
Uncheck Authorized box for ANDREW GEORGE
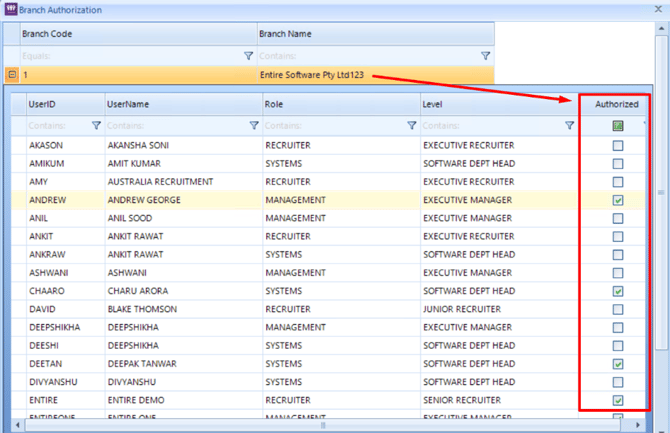[618, 200]
